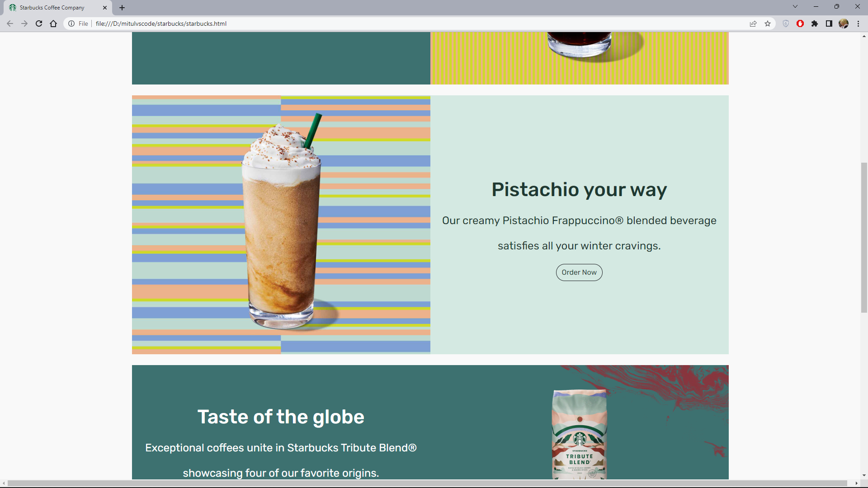The width and height of the screenshot is (868, 488).
Task: Open the tab search dropdown chevron
Action: tap(795, 6)
